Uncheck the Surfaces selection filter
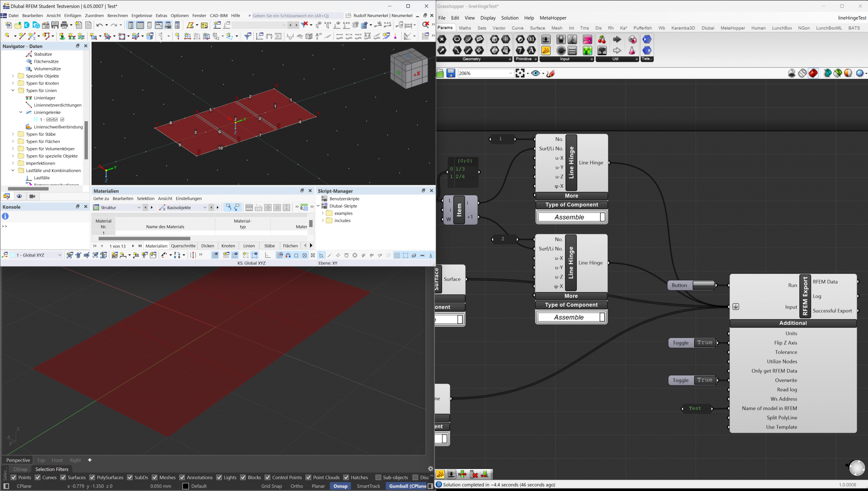This screenshot has width=868, height=491. point(63,477)
